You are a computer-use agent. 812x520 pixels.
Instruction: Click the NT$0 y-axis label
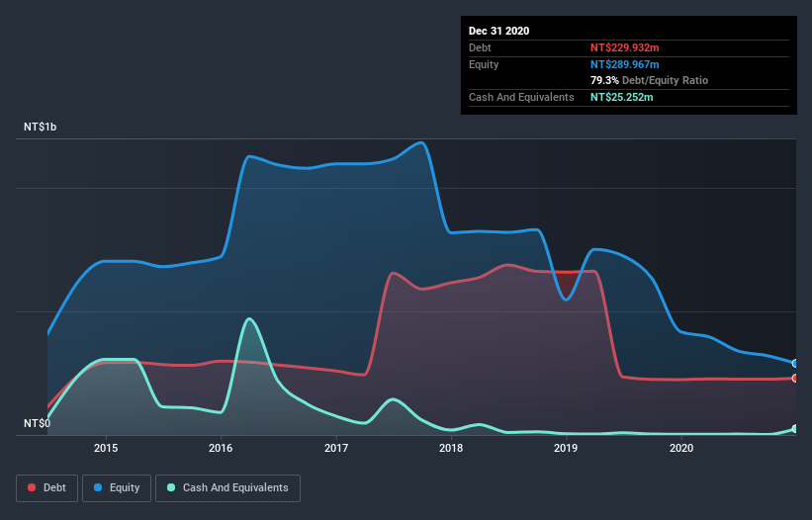pos(38,423)
